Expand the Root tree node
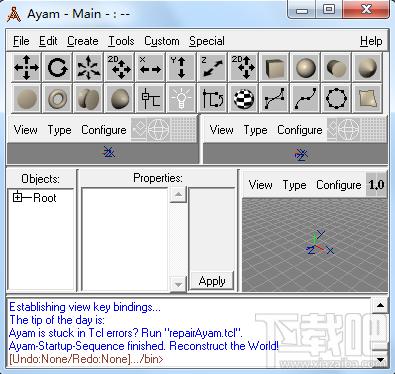Screen dimensions: 395x374 coord(17,197)
